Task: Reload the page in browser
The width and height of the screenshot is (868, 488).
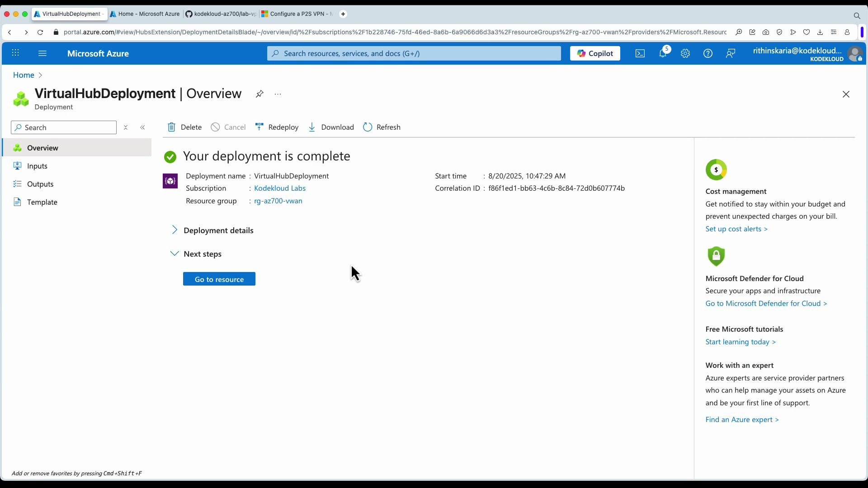Action: 40,32
